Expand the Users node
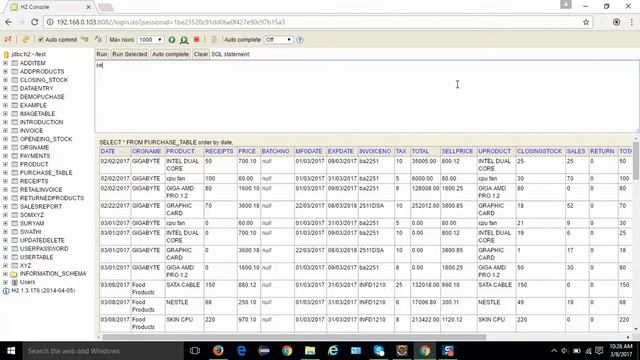The image size is (640, 360). [5, 282]
